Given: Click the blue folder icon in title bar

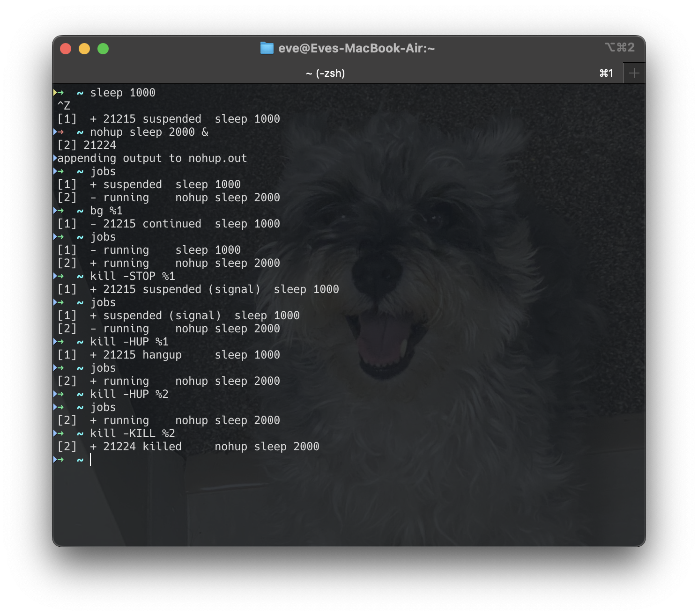Looking at the screenshot, I should 267,48.
